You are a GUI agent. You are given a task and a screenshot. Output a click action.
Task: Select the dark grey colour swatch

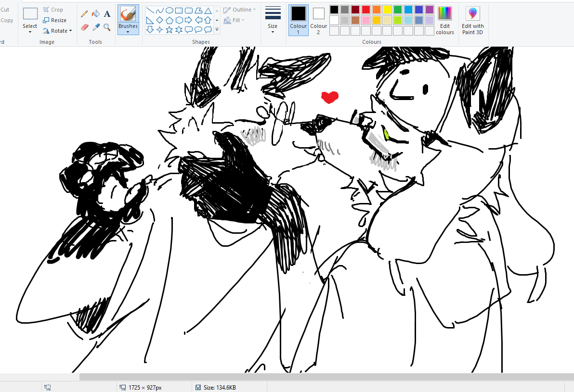coord(344,10)
